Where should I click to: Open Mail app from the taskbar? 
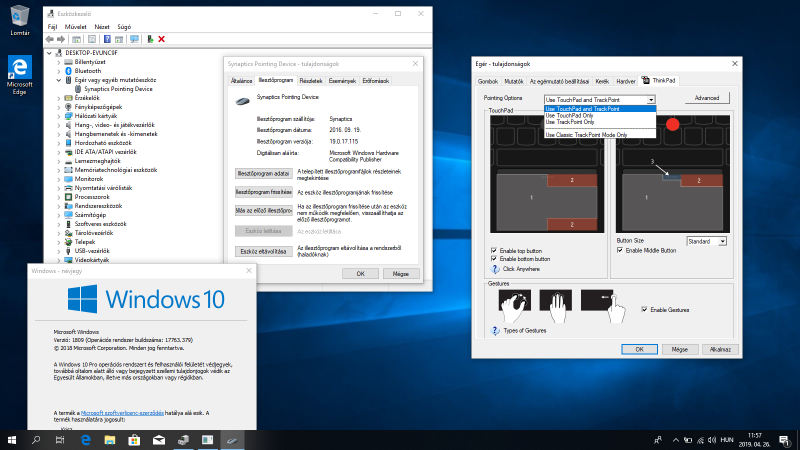coord(159,440)
